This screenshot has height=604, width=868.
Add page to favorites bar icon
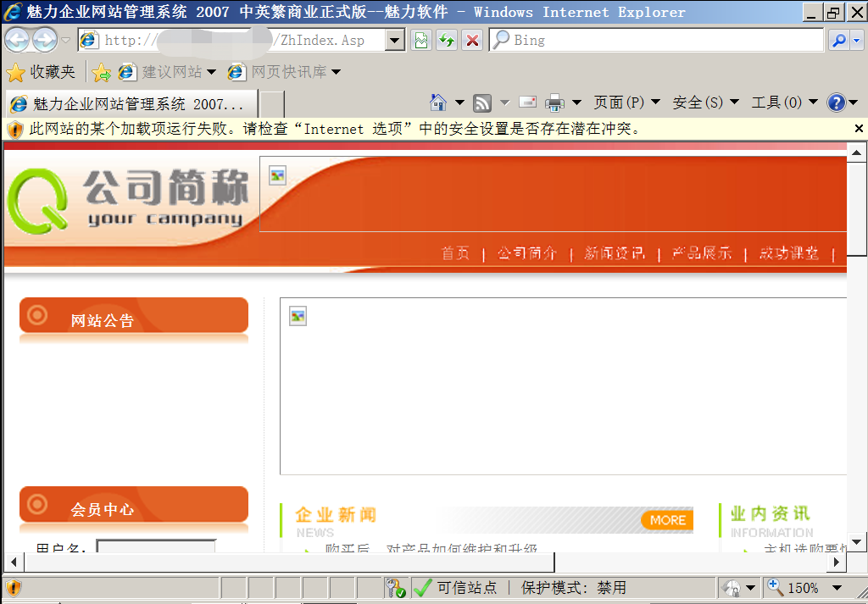tap(102, 73)
